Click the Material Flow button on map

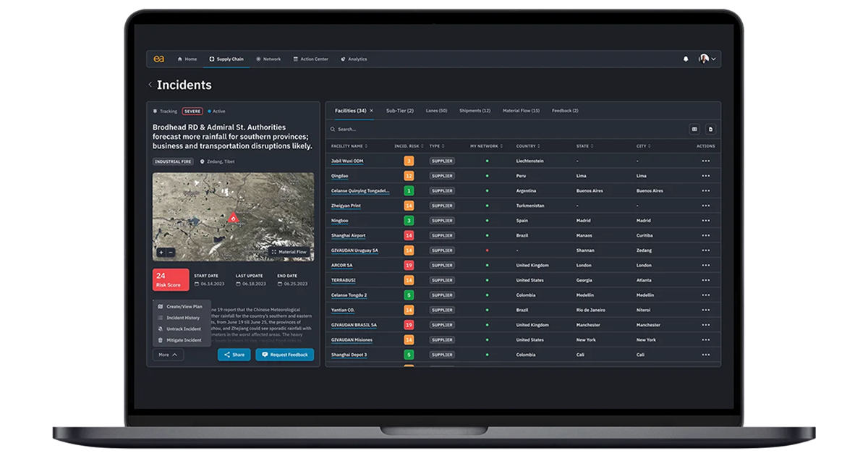(289, 252)
